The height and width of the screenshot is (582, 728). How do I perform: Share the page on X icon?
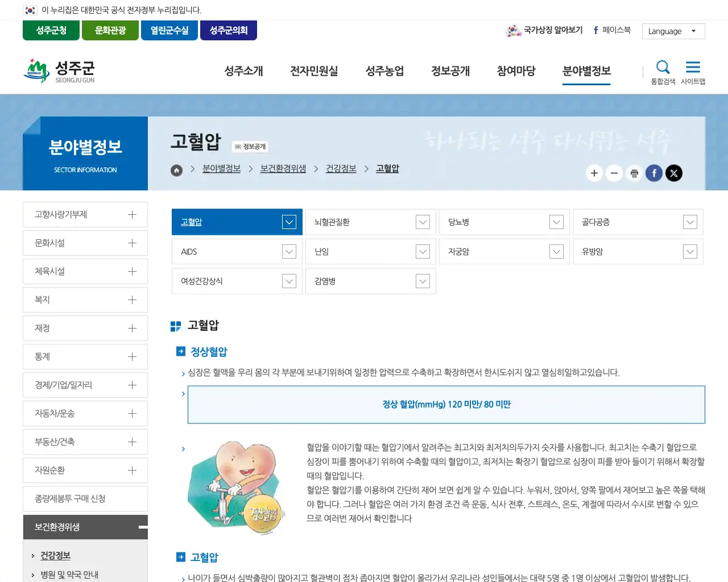[x=674, y=173]
